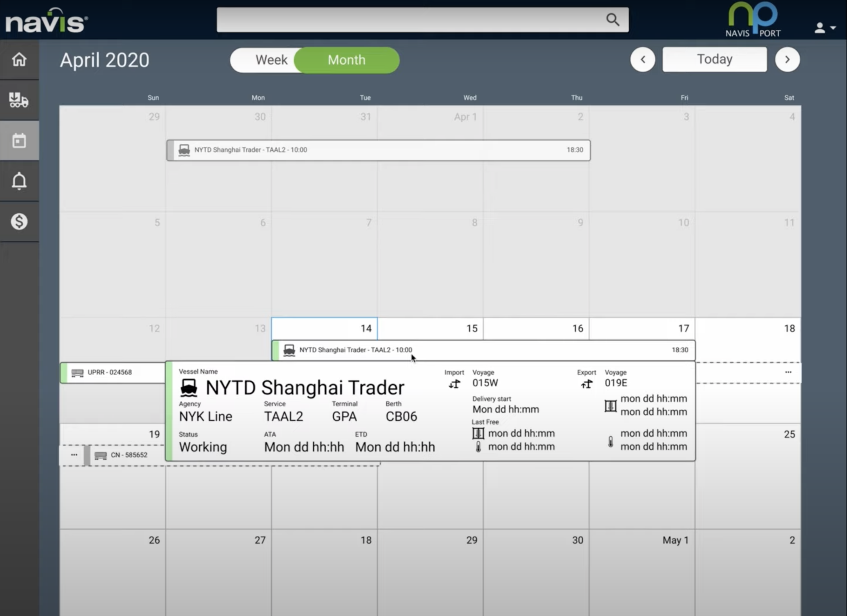Click the search magnifier icon
Image resolution: width=847 pixels, height=616 pixels.
[613, 20]
